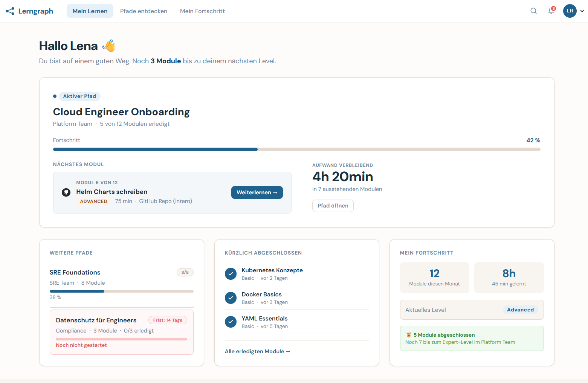Click the 38 % label under SRE Foundations
588x383 pixels.
point(55,298)
